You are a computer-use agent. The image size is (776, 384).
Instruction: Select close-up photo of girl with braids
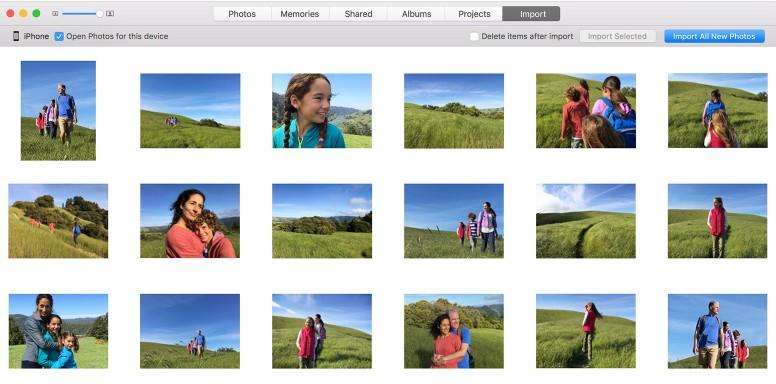coord(322,111)
